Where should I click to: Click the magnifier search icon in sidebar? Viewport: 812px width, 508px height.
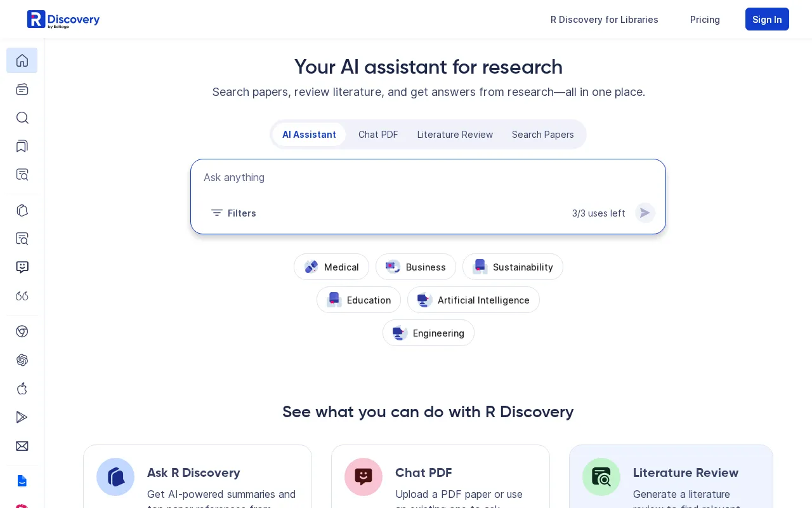(x=22, y=117)
